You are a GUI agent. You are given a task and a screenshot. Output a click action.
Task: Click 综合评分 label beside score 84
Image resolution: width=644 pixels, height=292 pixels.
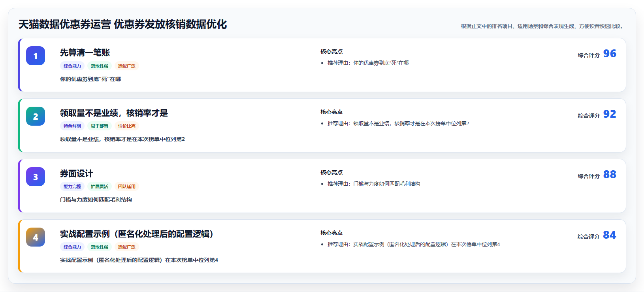coord(589,237)
